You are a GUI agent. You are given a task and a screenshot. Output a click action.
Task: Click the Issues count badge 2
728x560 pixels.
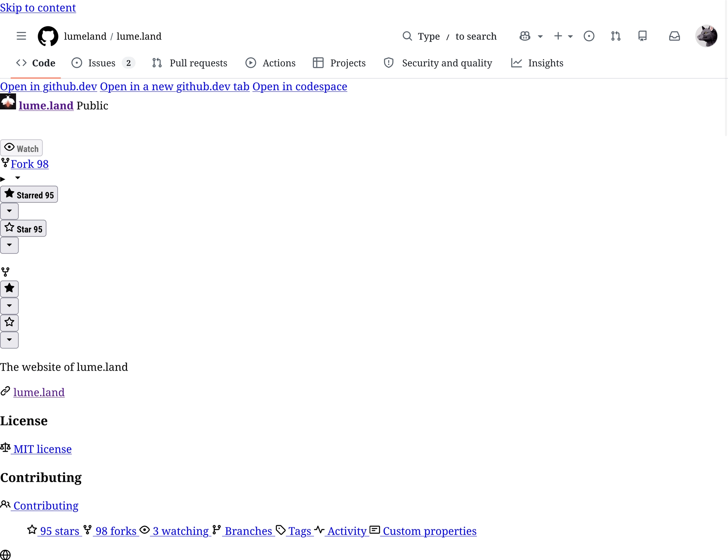coord(128,63)
